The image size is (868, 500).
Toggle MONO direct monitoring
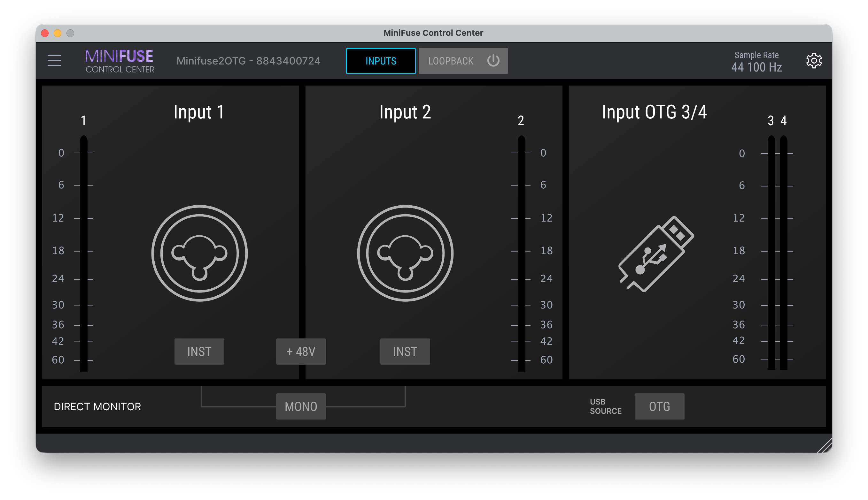click(301, 406)
